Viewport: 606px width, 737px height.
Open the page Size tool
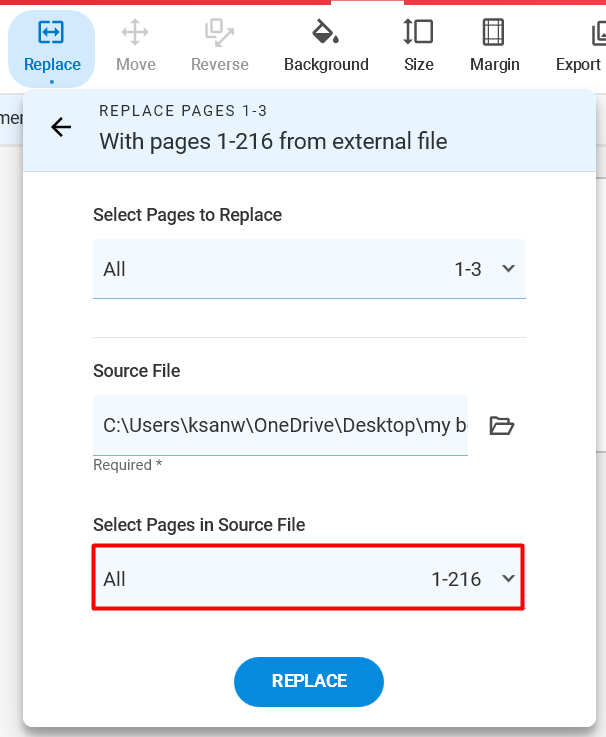pos(418,47)
